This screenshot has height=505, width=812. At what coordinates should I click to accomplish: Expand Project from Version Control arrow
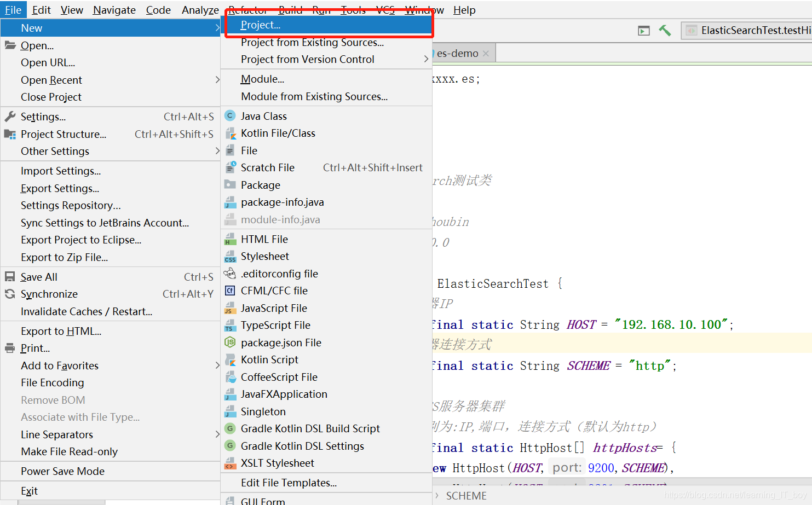point(426,59)
